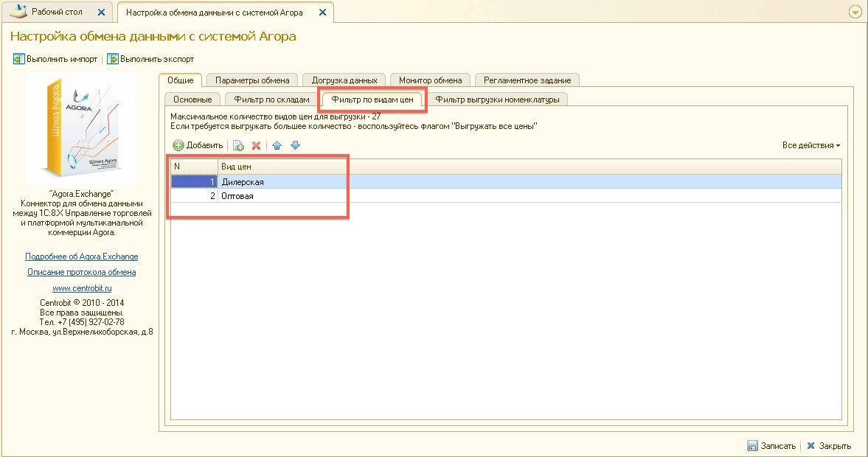The width and height of the screenshot is (868, 457).
Task: Select the Оптовая price type row
Action: pos(237,196)
